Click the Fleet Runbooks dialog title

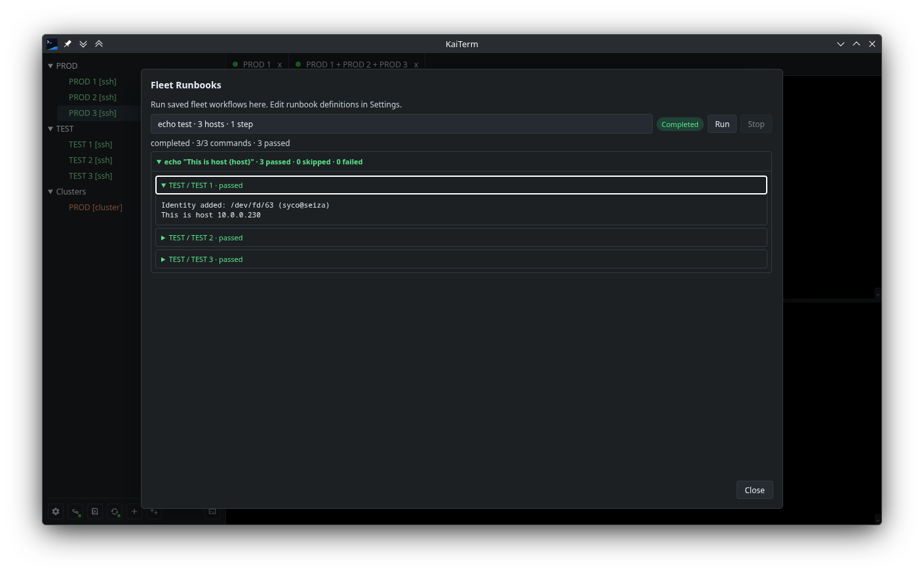tap(186, 85)
